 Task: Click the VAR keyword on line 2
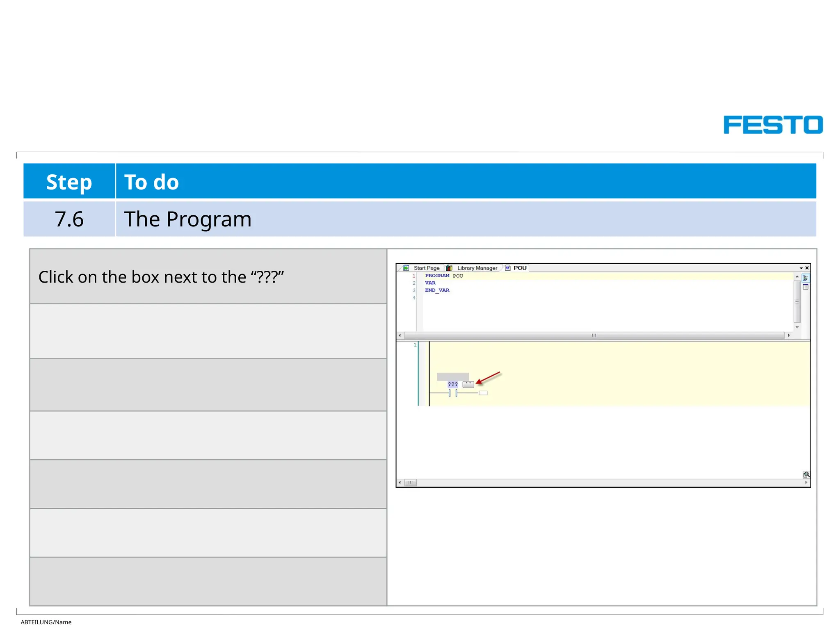pos(430,283)
